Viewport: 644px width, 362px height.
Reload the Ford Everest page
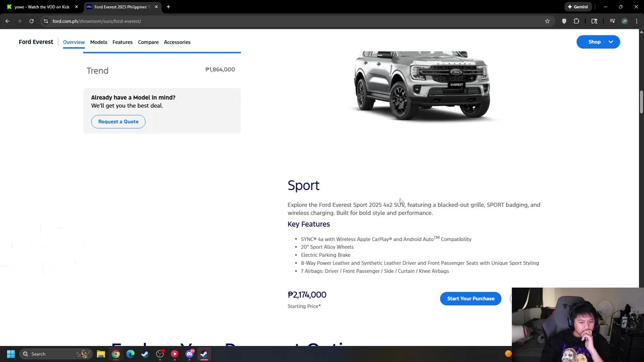31,21
